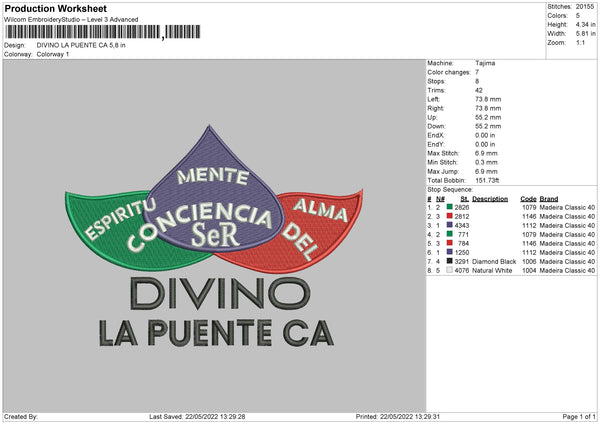Click the Min Stitch value 0.3 mm
The height and width of the screenshot is (424, 600).
pyautogui.click(x=486, y=162)
